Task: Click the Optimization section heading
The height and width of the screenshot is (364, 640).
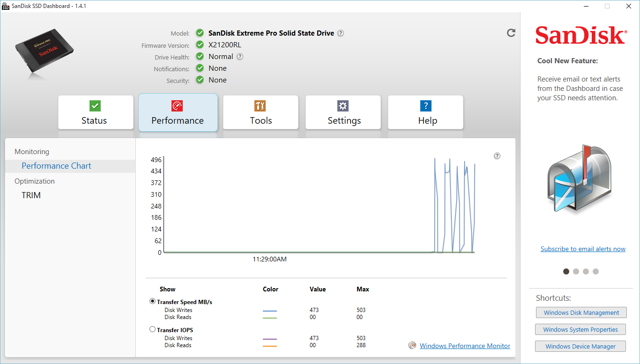Action: click(x=35, y=181)
